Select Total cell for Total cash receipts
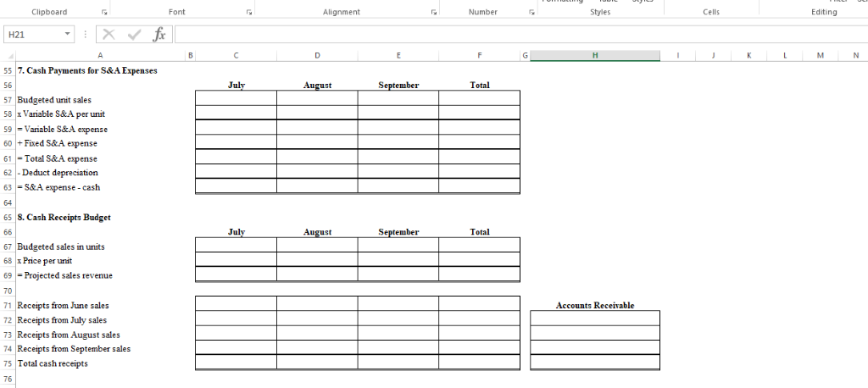The height and width of the screenshot is (388, 868). 480,362
